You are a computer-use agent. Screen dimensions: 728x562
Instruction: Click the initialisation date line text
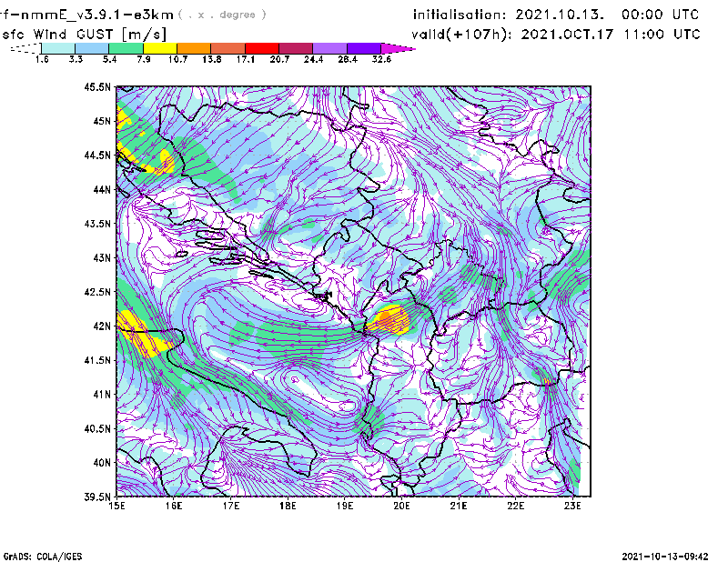pos(555,15)
